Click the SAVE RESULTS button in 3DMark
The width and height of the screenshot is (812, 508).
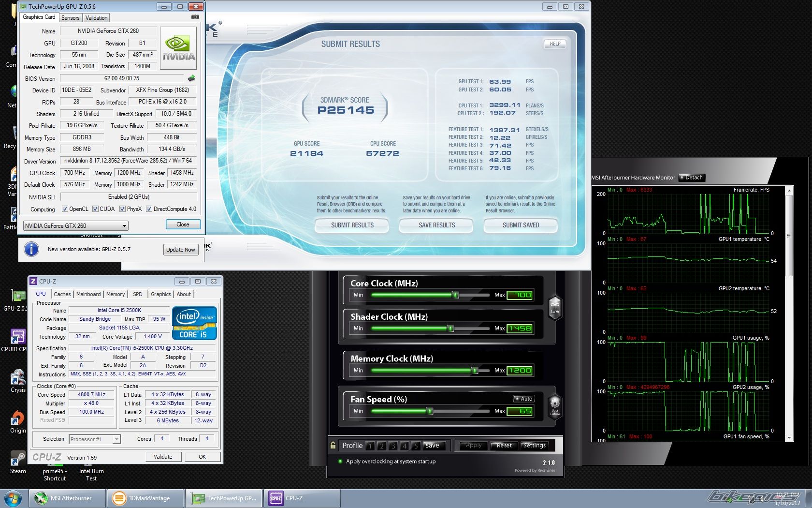tap(436, 225)
